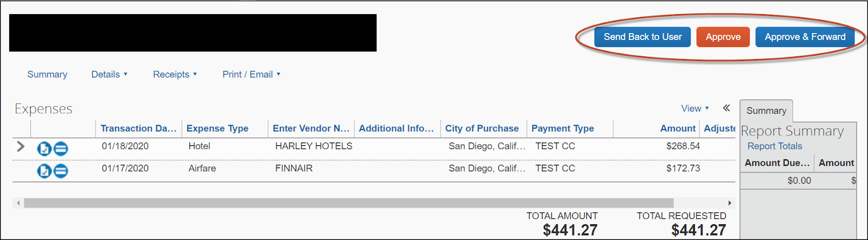Viewport: 868px width, 240px height.
Task: Click Approve & Forward button
Action: point(805,37)
